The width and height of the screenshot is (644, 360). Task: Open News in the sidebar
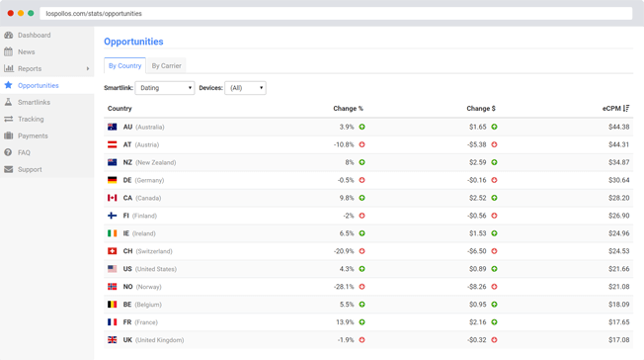tap(27, 51)
